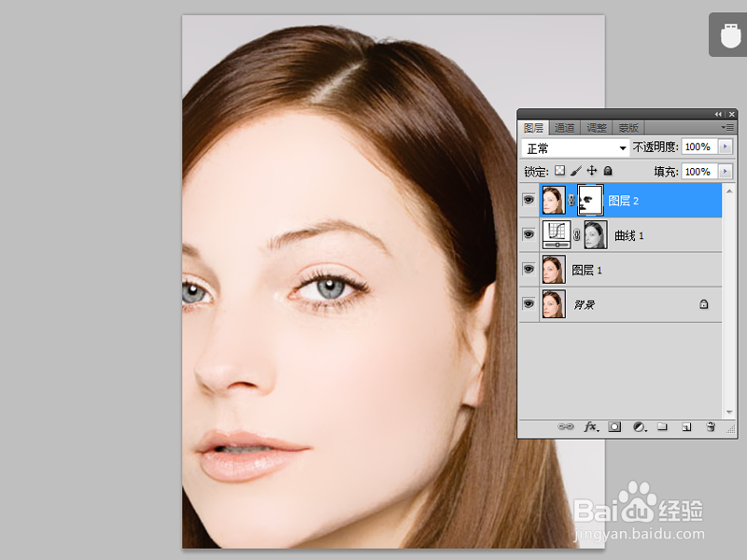Select the 图层 2 image thumbnail
The height and width of the screenshot is (560, 747).
coord(554,201)
